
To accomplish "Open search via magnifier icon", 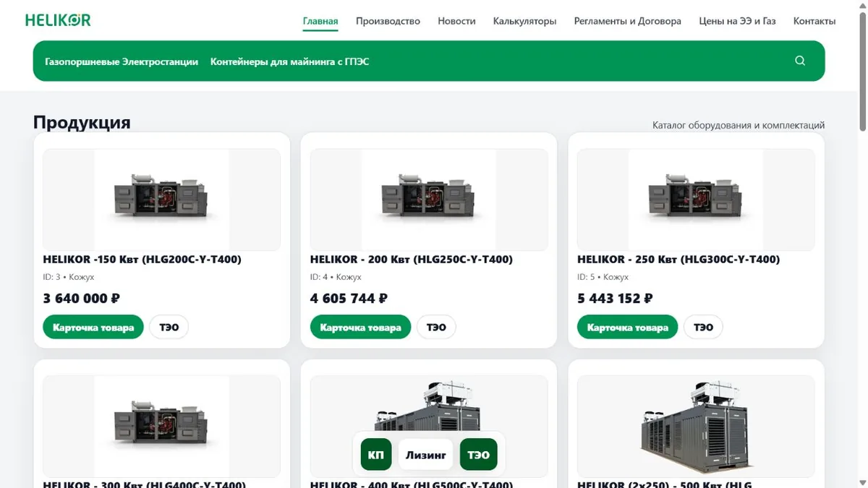I will 800,61.
